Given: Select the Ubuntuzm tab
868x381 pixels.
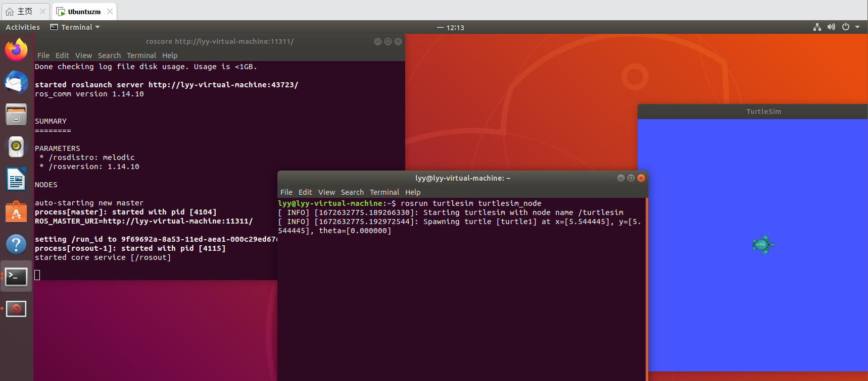Looking at the screenshot, I should tap(84, 11).
